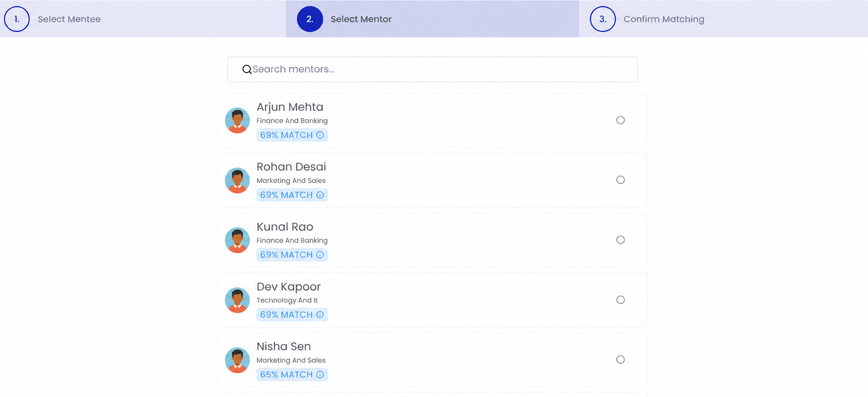The height and width of the screenshot is (397, 868).
Task: Click Finance And Banking under Arjun Mehta
Action: click(292, 121)
